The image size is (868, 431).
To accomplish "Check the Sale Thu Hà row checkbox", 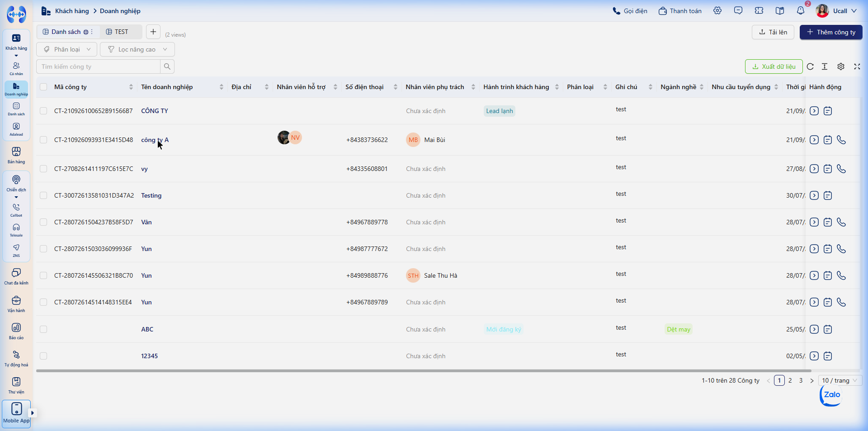I will pyautogui.click(x=43, y=275).
